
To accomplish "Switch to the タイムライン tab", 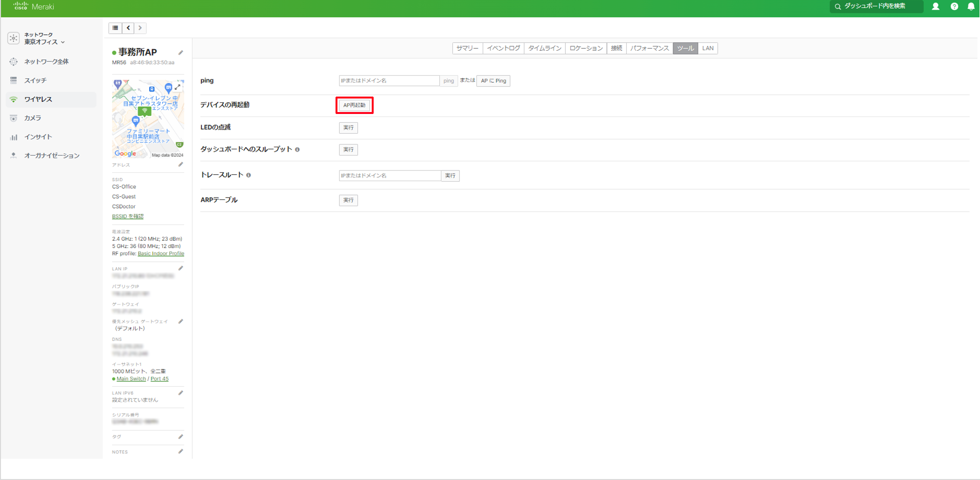I will [545, 48].
